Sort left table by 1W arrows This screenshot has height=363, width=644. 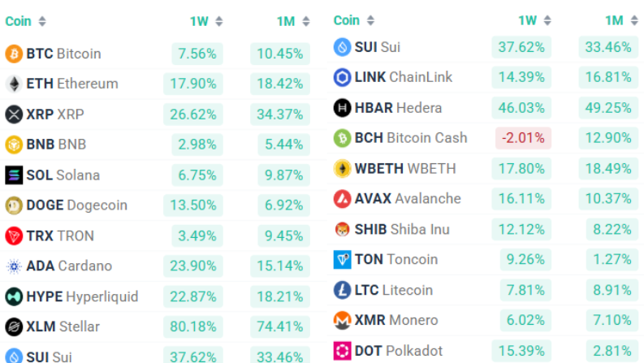219,21
